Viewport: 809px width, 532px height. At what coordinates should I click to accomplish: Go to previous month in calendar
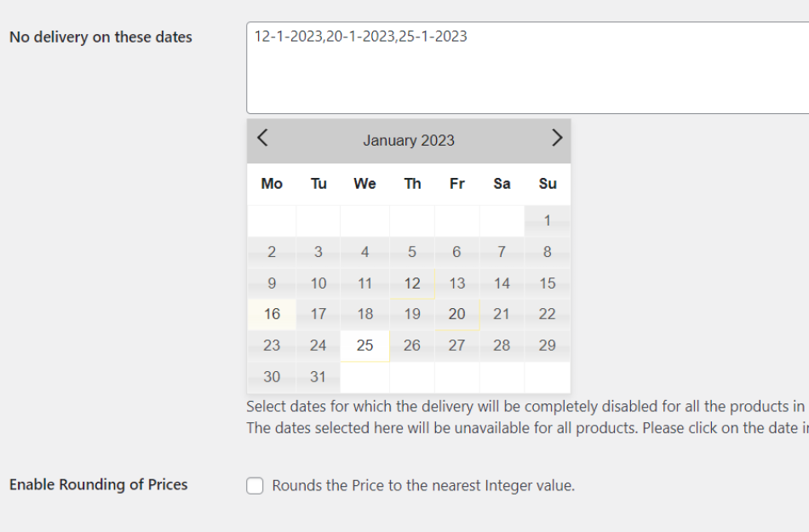coord(263,138)
